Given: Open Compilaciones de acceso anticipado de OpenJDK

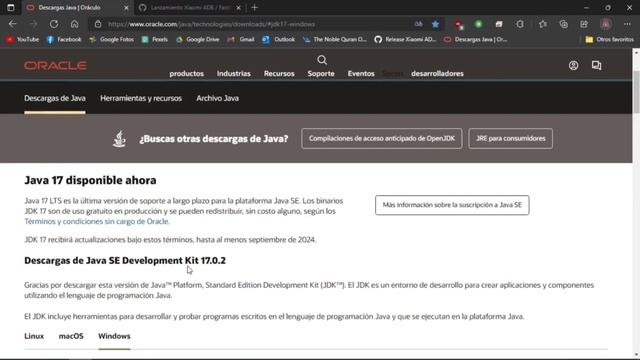Looking at the screenshot, I should [382, 138].
